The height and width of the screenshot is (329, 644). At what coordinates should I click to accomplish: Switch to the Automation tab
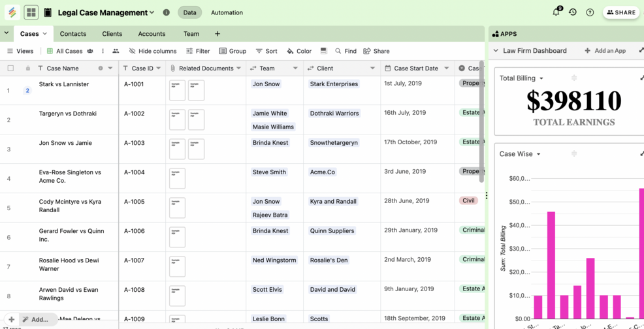227,12
